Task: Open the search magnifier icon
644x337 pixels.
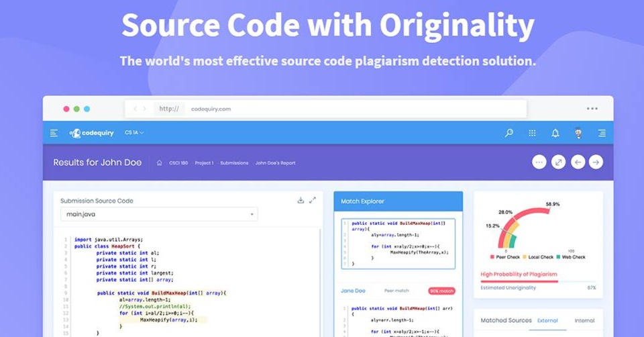Action: (509, 133)
